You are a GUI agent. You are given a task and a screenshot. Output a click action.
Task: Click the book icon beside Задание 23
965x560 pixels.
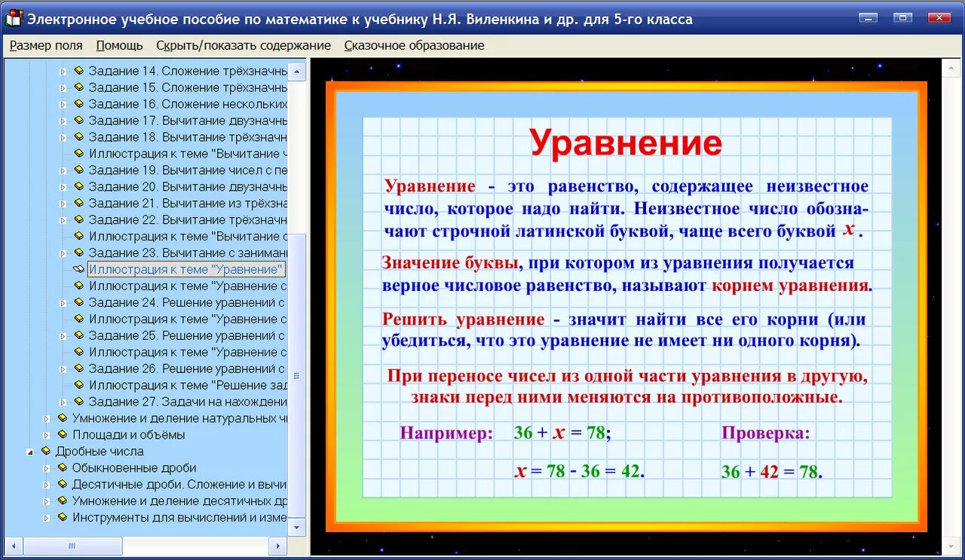pyautogui.click(x=78, y=253)
